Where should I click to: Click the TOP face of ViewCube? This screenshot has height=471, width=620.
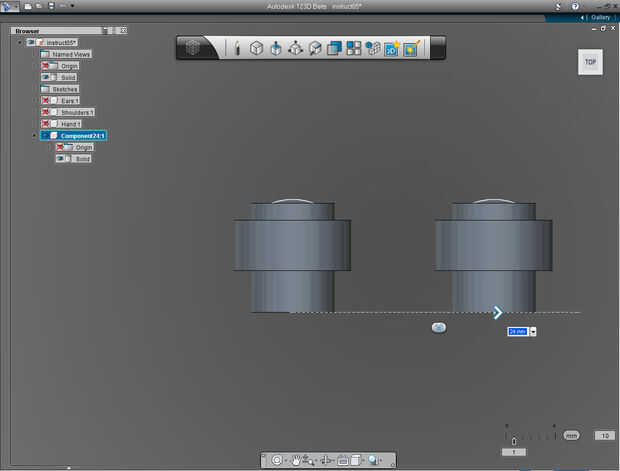pos(590,62)
